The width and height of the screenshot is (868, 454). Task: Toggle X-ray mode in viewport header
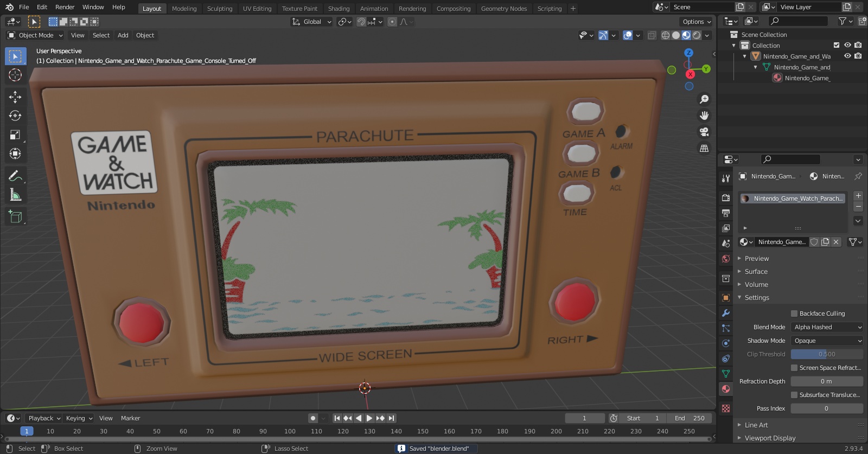coord(652,35)
